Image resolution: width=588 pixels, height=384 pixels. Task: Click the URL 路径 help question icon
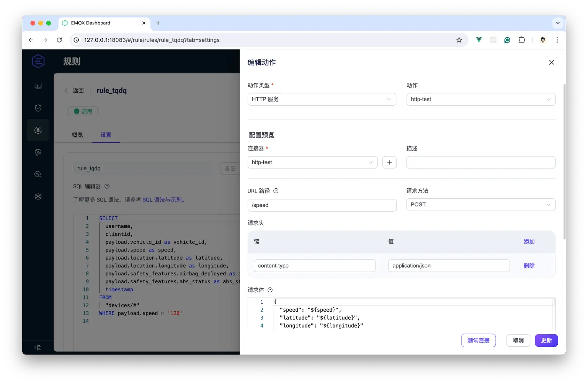[x=276, y=191]
